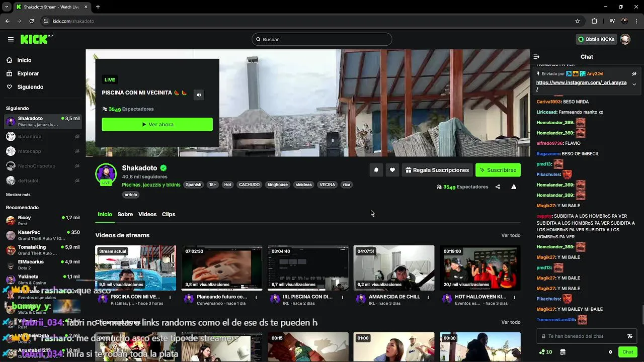This screenshot has width=644, height=362.
Task: Open the user profile avatar menu
Action: pos(625,39)
